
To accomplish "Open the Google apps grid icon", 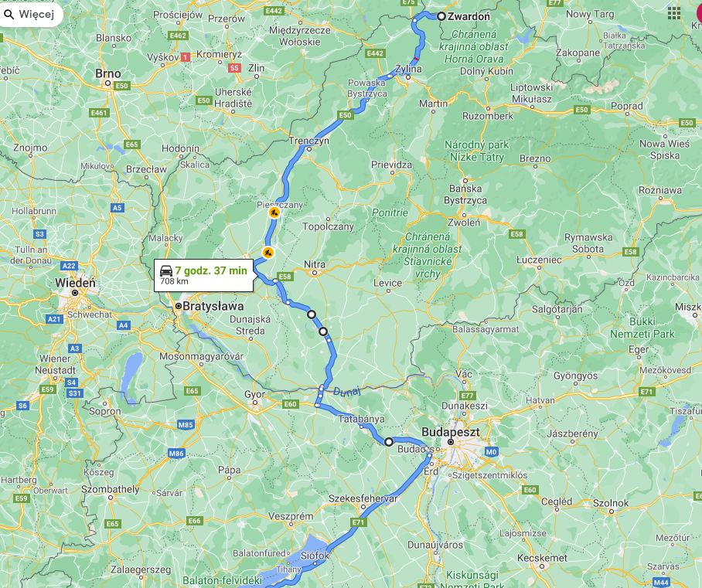I will click(x=674, y=13).
